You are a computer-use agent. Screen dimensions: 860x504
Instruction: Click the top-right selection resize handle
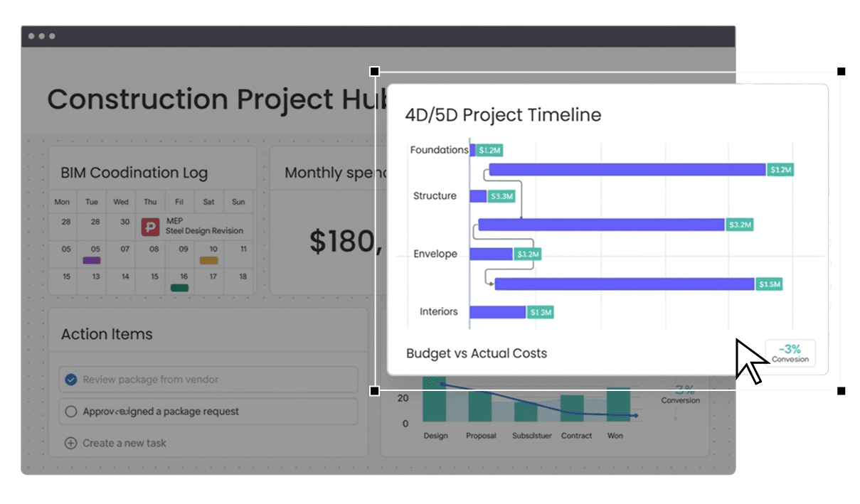[x=842, y=72]
